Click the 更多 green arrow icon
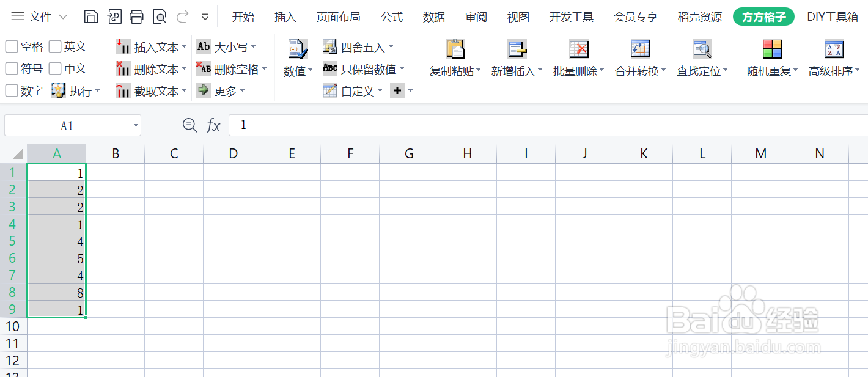868x377 pixels. (x=204, y=90)
